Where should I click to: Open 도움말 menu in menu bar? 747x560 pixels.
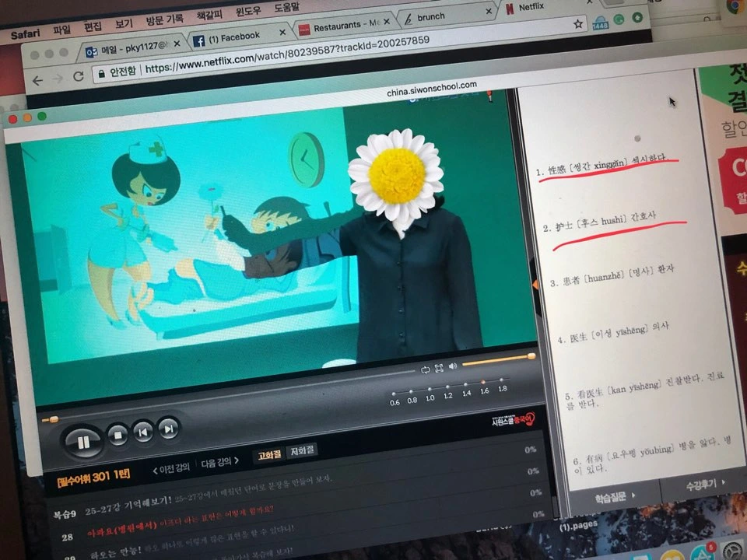[287, 8]
